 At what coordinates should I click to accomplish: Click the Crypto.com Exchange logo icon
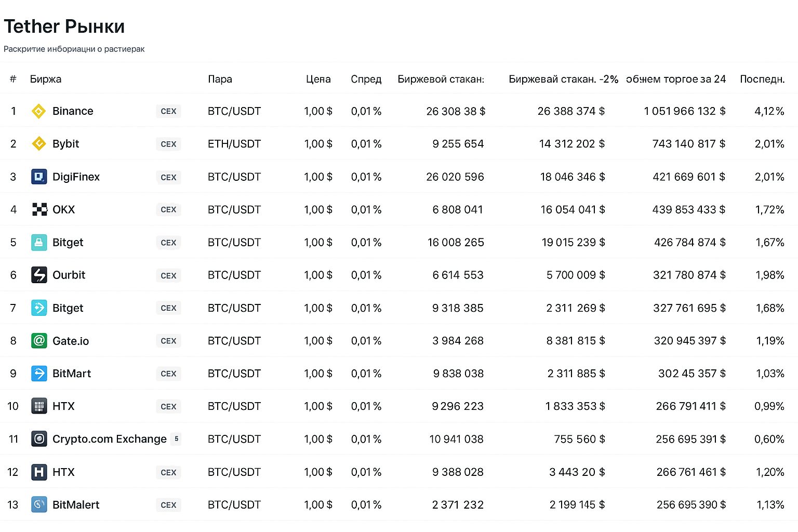pyautogui.click(x=39, y=439)
